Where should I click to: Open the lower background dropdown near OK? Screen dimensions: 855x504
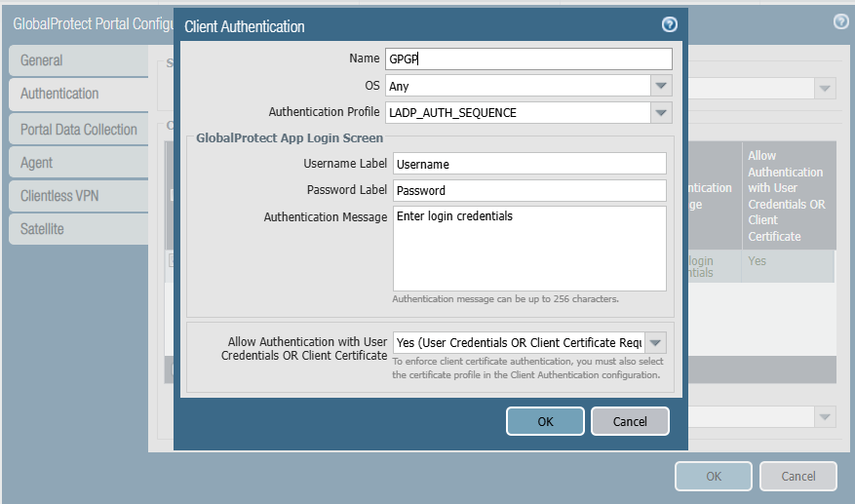tap(825, 417)
